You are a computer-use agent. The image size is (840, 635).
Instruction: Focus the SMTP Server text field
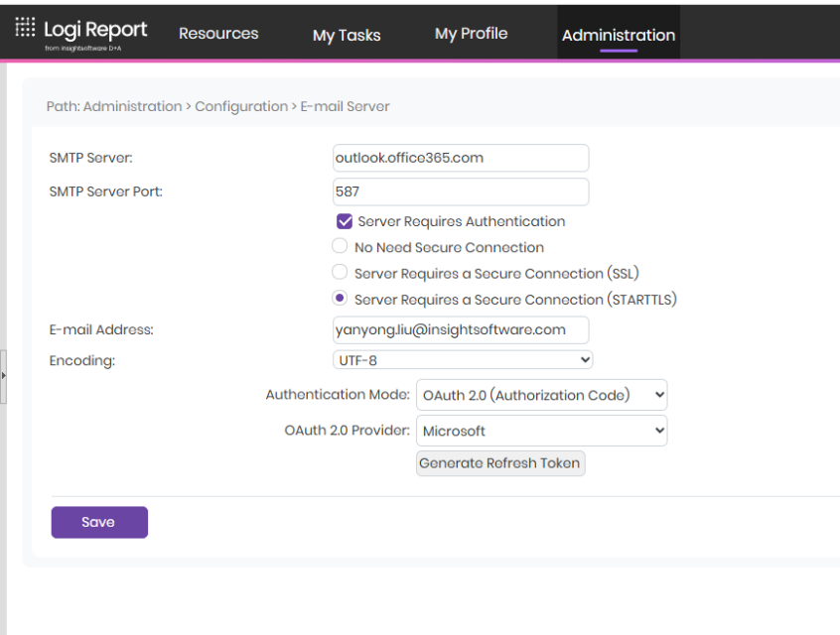[461, 158]
